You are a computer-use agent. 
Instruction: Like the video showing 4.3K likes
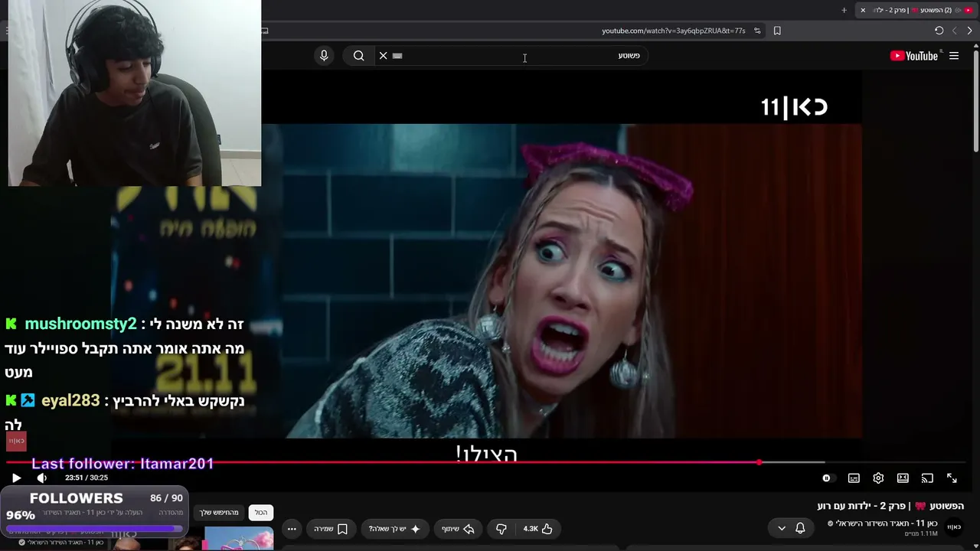(x=537, y=529)
